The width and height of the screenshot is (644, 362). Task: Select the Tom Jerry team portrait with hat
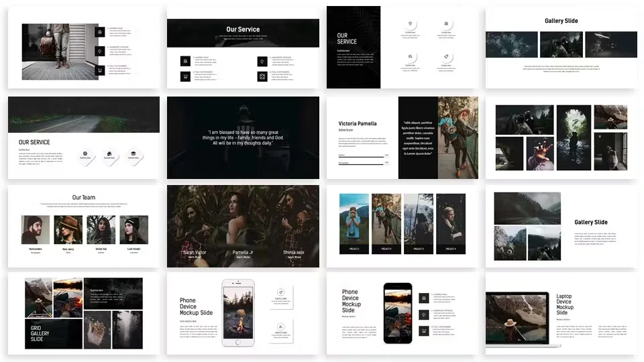coord(68,229)
